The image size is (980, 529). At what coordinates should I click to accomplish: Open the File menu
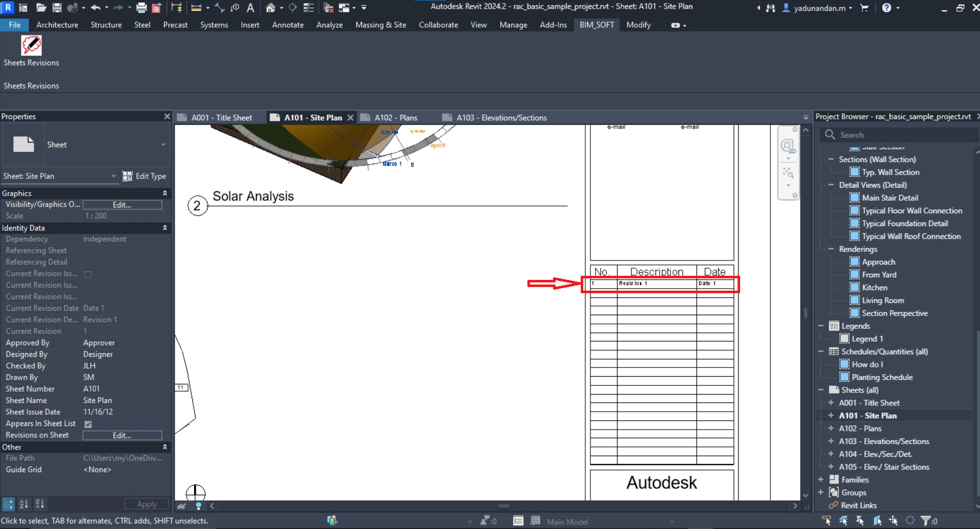coord(15,25)
